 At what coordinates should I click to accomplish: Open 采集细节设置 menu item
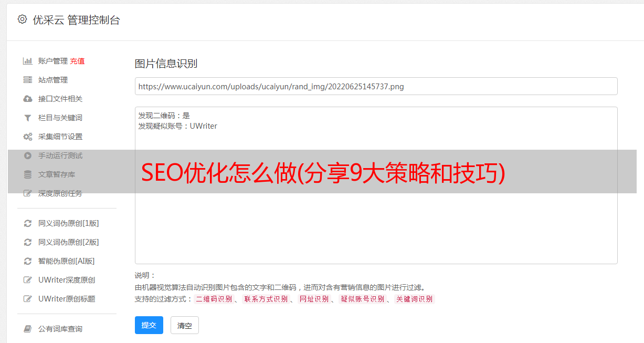tap(60, 137)
